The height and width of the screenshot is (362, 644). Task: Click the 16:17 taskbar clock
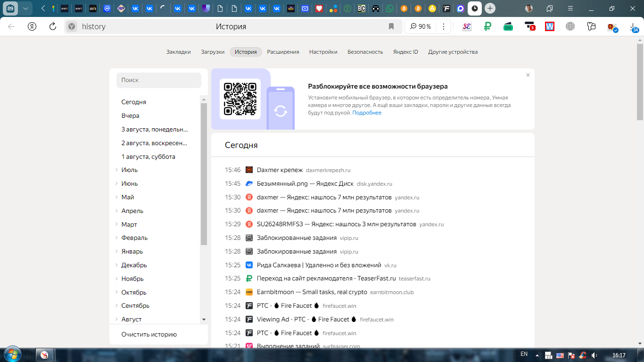[619, 355]
